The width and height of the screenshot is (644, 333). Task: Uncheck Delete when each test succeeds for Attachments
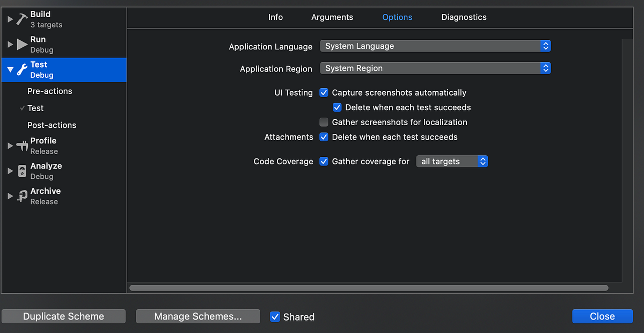point(324,137)
